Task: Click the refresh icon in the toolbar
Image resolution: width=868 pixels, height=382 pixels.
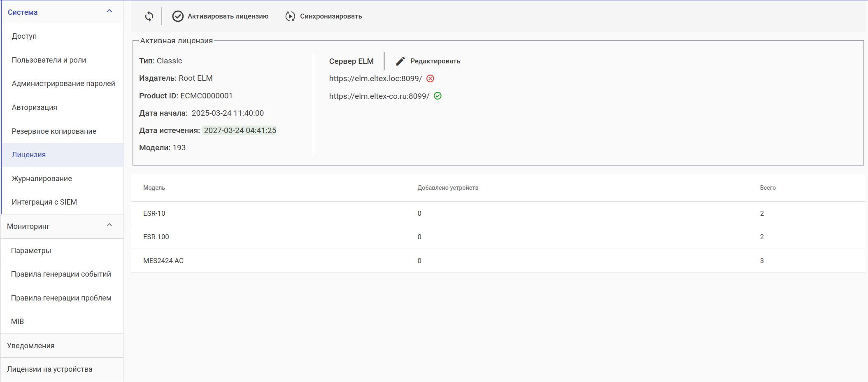Action: pos(149,16)
